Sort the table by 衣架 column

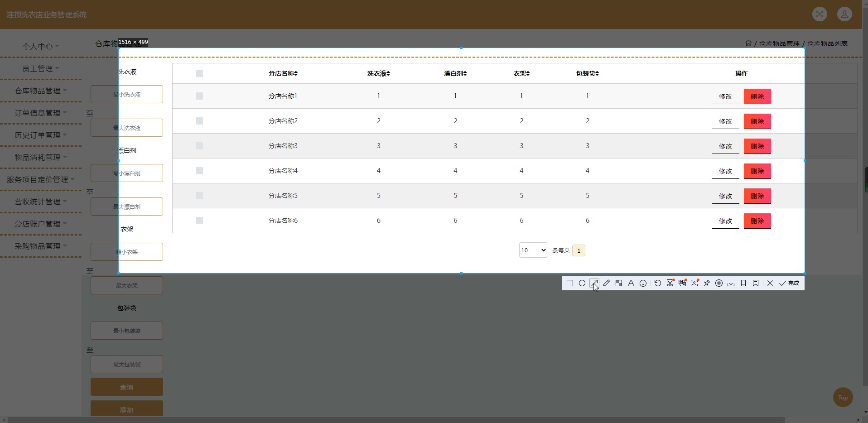(521, 73)
